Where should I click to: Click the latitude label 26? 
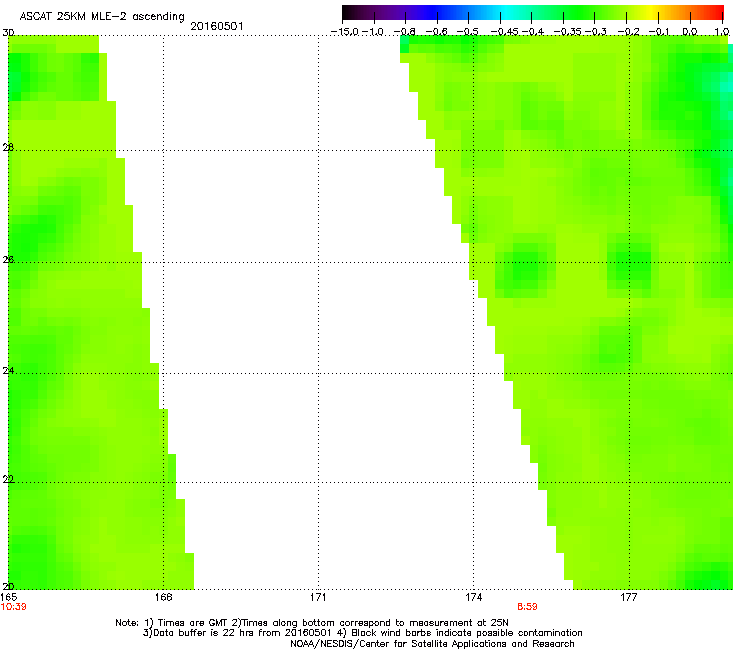(8, 259)
